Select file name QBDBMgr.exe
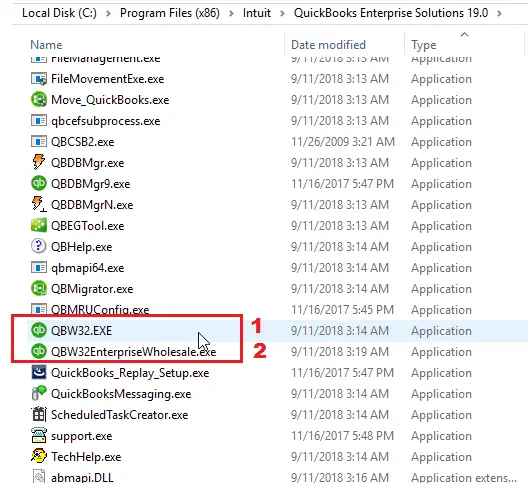The height and width of the screenshot is (490, 528). pyautogui.click(x=87, y=163)
